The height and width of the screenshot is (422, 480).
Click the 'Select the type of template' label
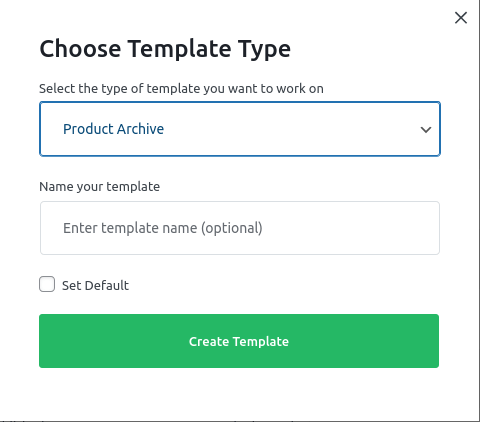pyautogui.click(x=181, y=89)
